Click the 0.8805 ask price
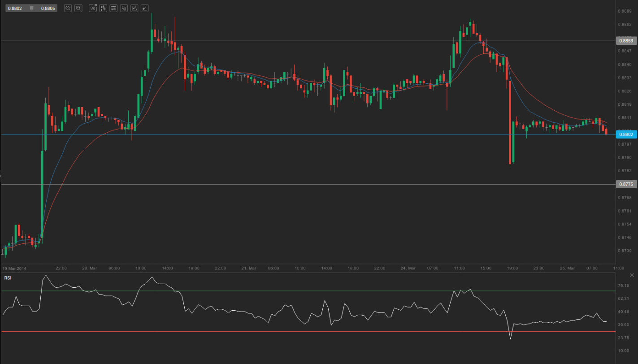 point(47,8)
